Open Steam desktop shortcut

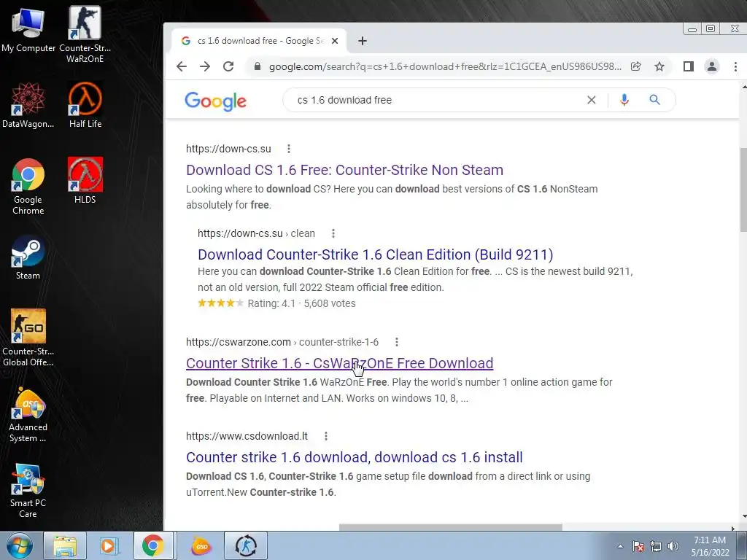coord(28,257)
